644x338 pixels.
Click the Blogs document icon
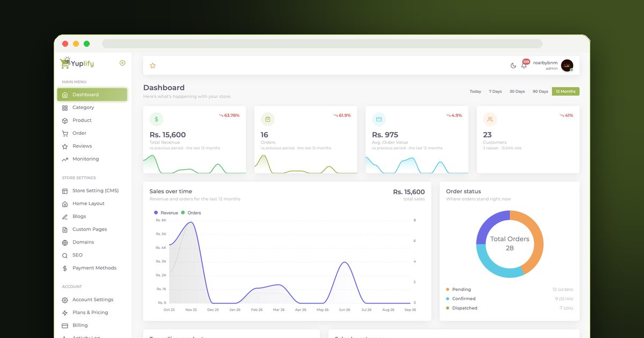pos(65,217)
